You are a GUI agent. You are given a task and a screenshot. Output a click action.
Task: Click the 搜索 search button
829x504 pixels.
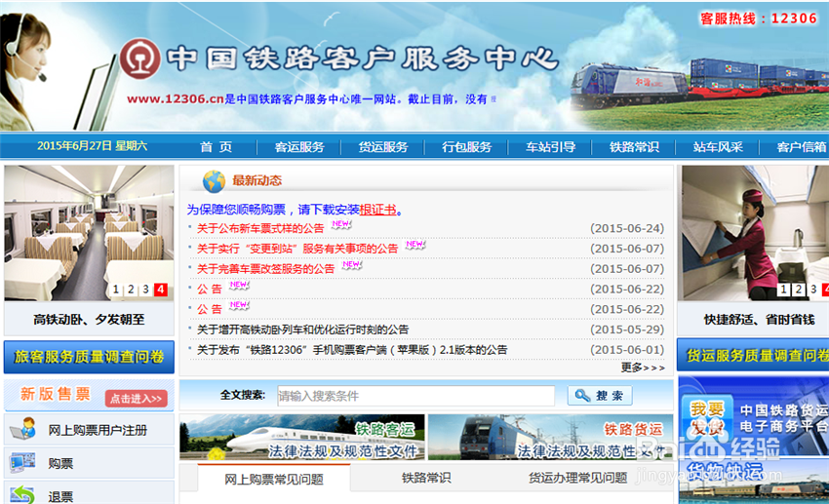[600, 395]
